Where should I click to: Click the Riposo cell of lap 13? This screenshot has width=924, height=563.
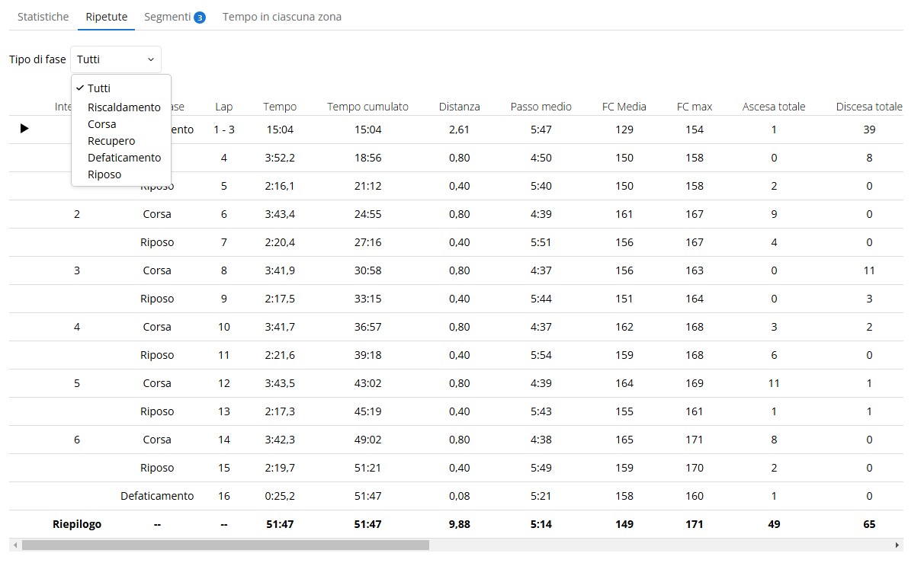pyautogui.click(x=157, y=411)
